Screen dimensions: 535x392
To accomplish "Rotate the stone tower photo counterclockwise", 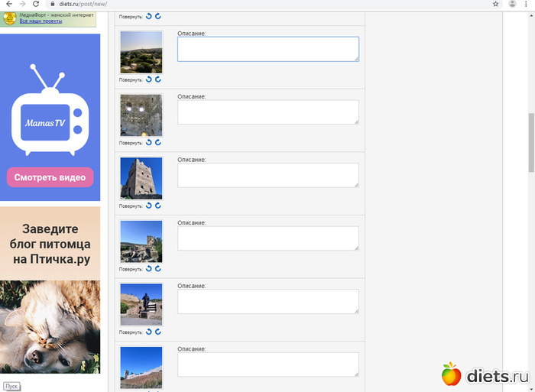I will [x=149, y=206].
